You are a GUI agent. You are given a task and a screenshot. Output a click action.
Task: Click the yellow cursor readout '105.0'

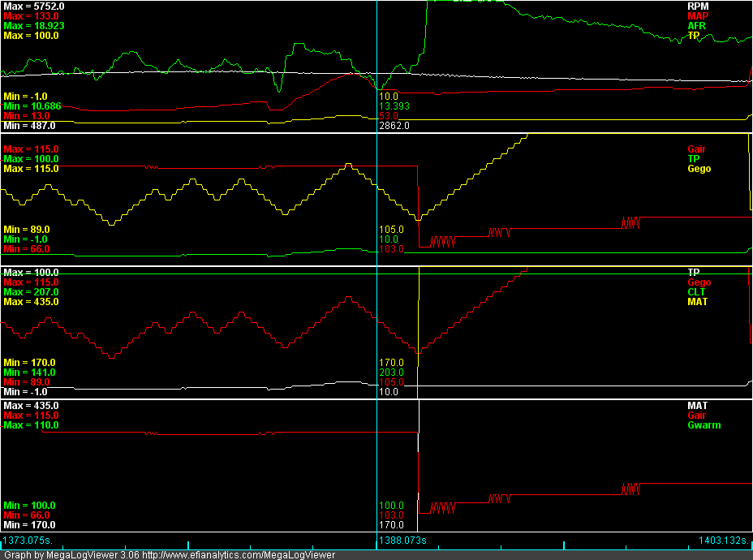391,230
